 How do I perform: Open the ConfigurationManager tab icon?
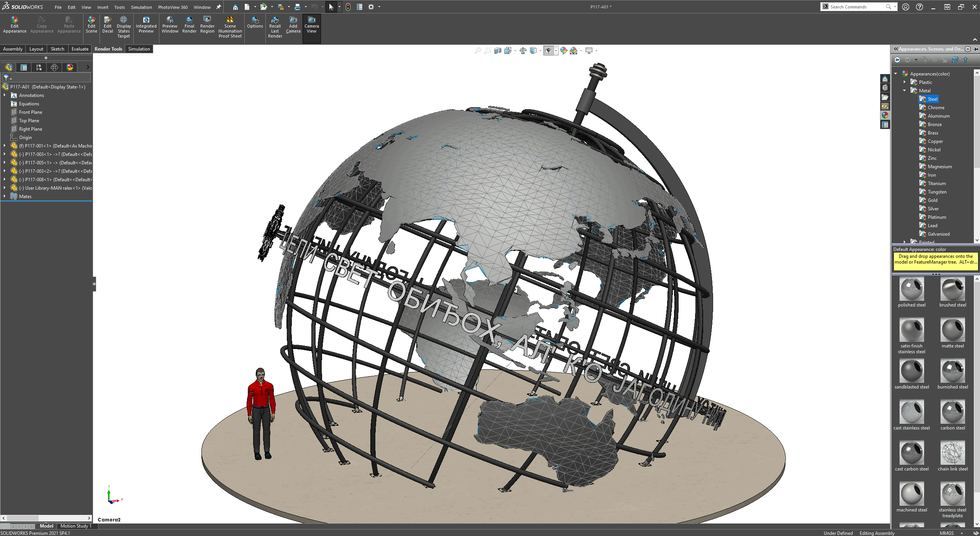[x=39, y=67]
